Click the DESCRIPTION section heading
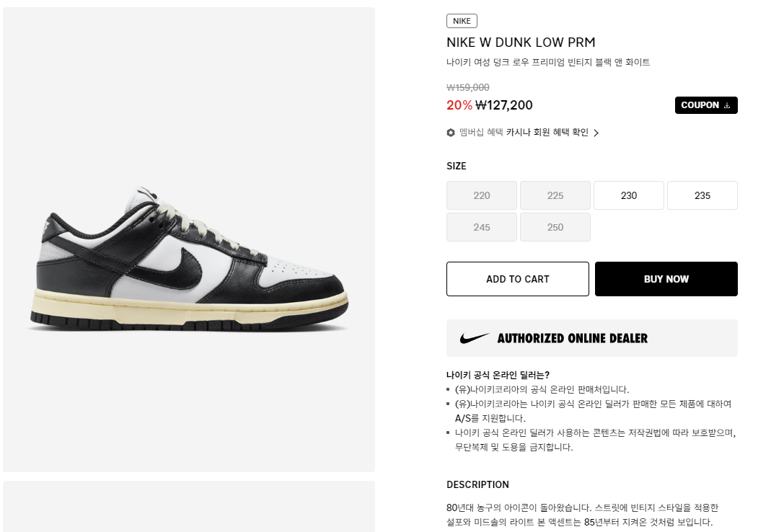 pyautogui.click(x=477, y=485)
